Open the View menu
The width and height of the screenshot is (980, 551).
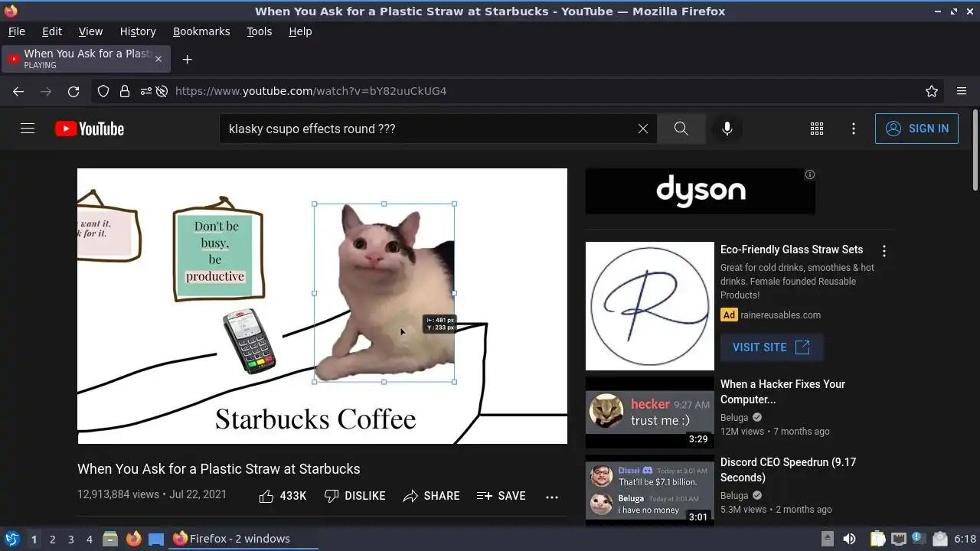(90, 31)
